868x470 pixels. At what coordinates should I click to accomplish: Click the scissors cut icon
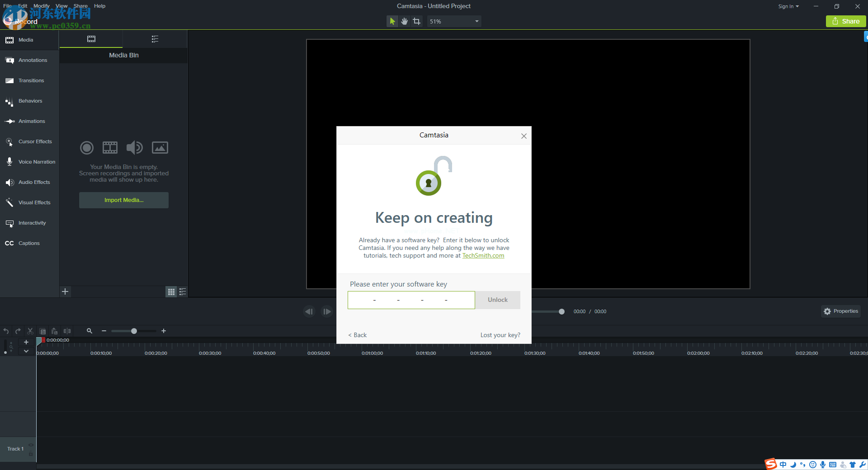tap(30, 331)
